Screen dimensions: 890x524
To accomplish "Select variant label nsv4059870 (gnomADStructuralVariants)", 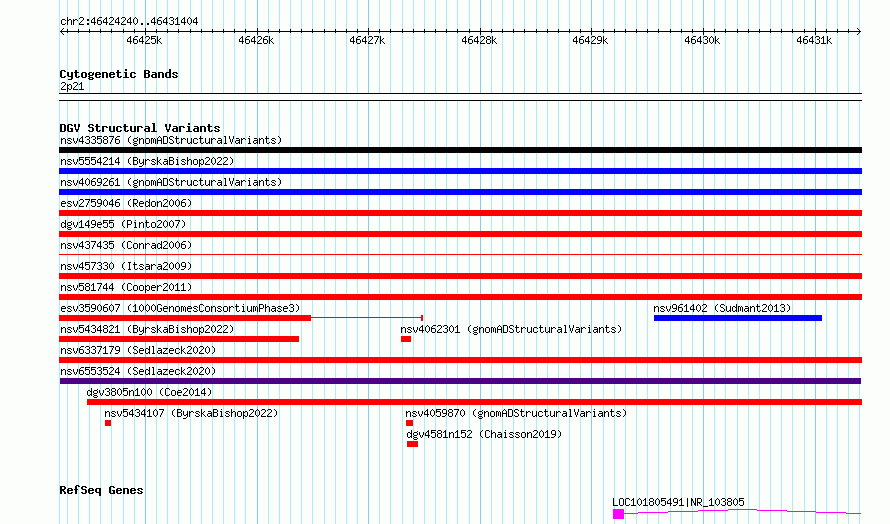I will click(x=516, y=413).
